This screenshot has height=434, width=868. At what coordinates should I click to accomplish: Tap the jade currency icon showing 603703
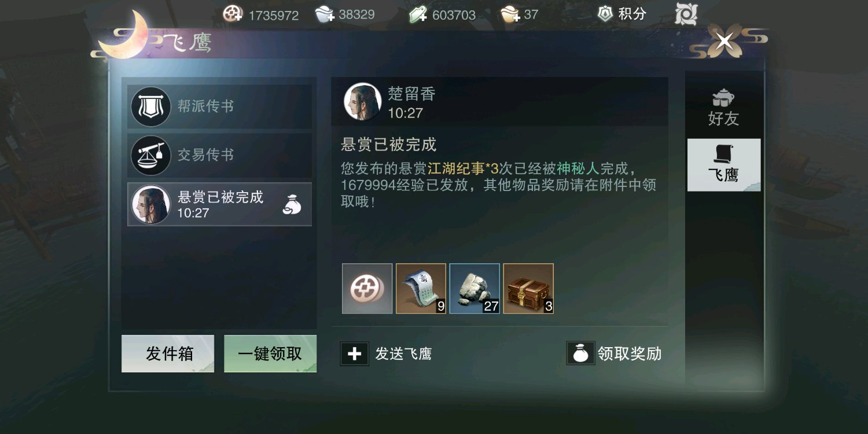pyautogui.click(x=418, y=14)
